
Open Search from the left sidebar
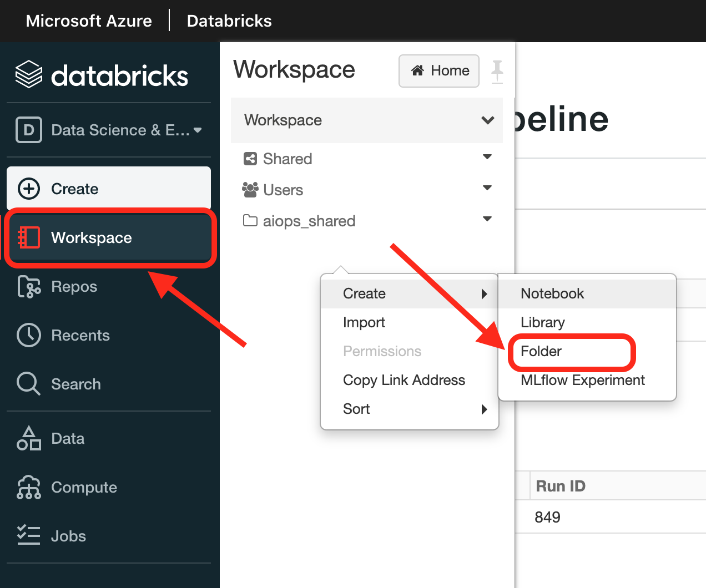pyautogui.click(x=75, y=383)
